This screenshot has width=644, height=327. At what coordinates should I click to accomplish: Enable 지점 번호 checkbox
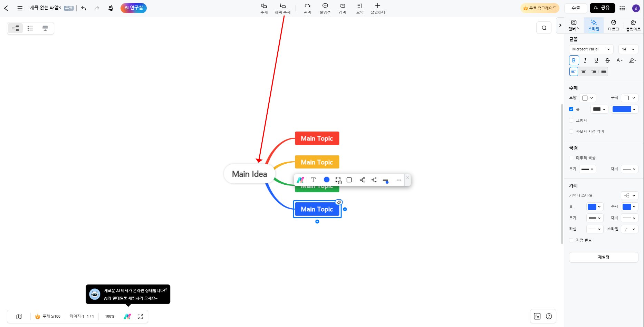[571, 240]
